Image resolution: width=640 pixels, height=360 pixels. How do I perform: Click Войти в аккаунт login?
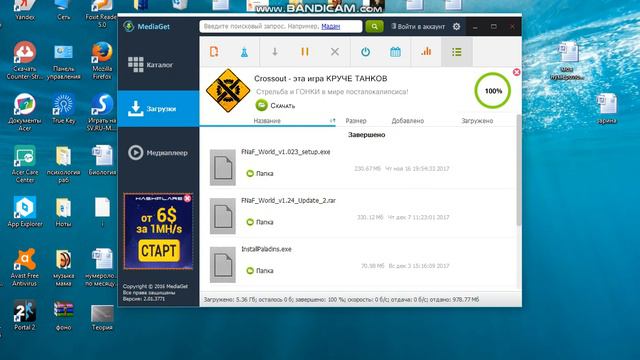click(418, 26)
